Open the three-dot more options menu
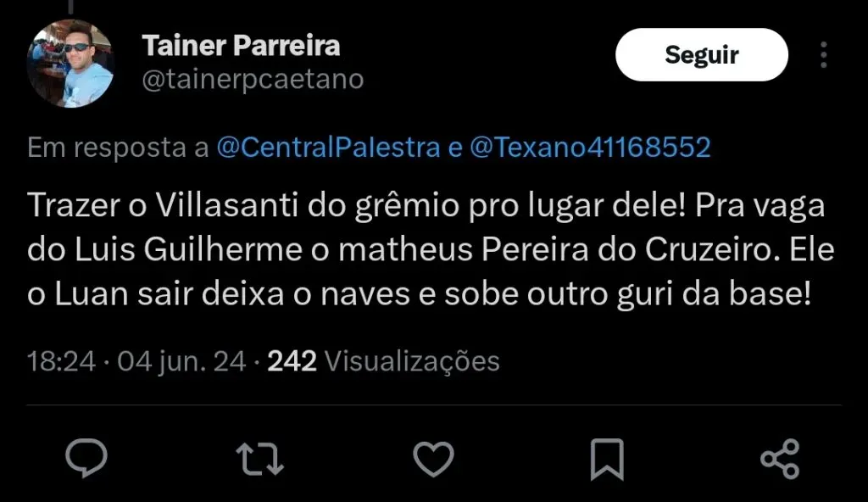The height and width of the screenshot is (502, 868). point(824,55)
